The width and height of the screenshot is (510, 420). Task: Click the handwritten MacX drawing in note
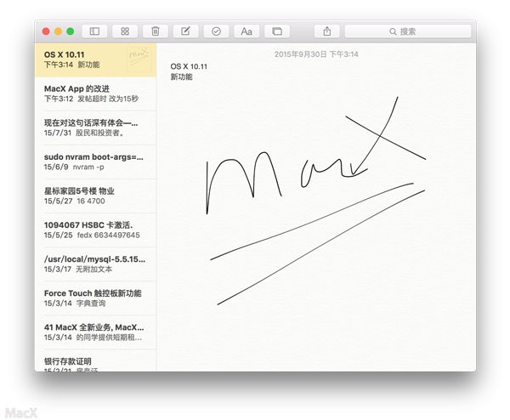point(315,200)
